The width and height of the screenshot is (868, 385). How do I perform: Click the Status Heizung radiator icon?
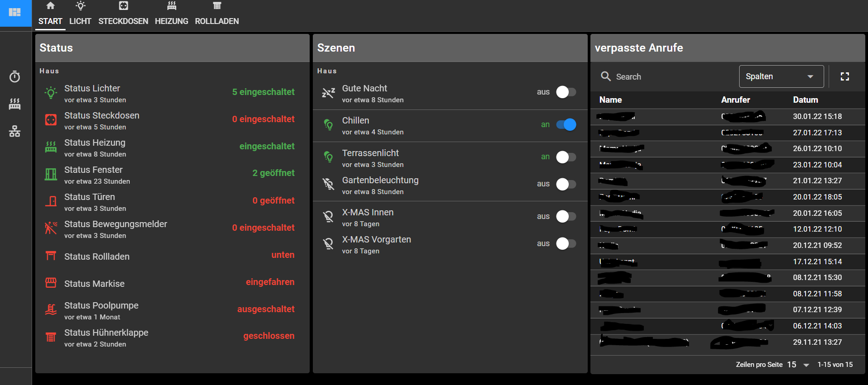click(51, 147)
